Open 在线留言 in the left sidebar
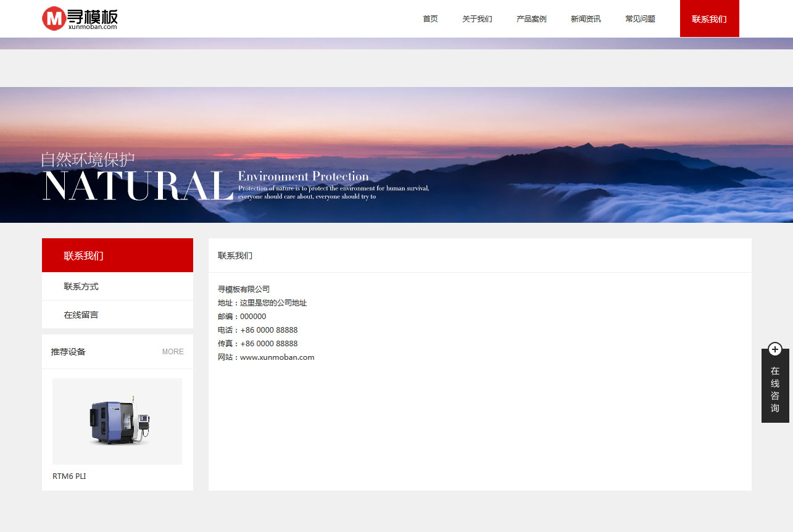This screenshot has width=793, height=532. coord(81,315)
